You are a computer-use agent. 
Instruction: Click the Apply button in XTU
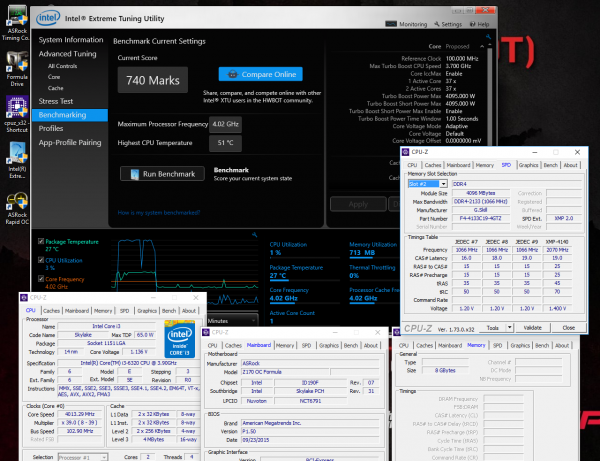pyautogui.click(x=358, y=204)
